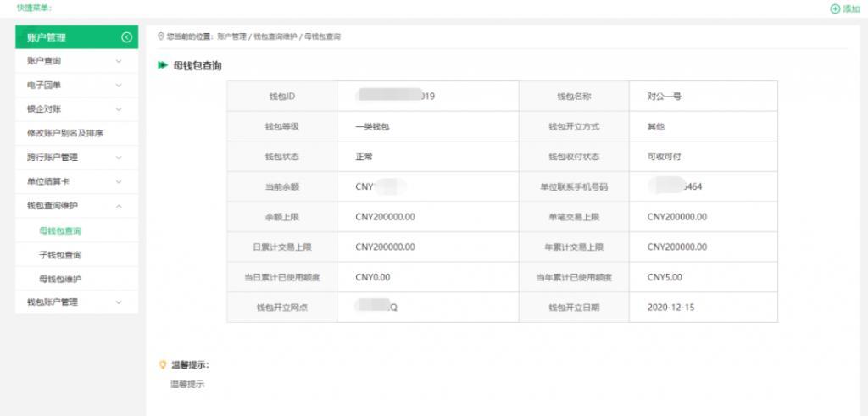Screen dimensions: 868x416
Task: Expand the 账户查询 menu chevron
Action: [119, 61]
